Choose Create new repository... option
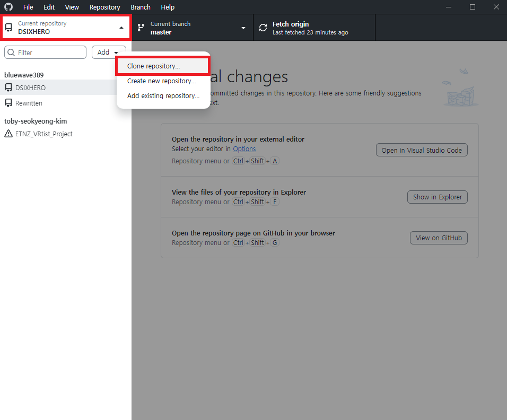Image resolution: width=507 pixels, height=420 pixels. coord(163,81)
